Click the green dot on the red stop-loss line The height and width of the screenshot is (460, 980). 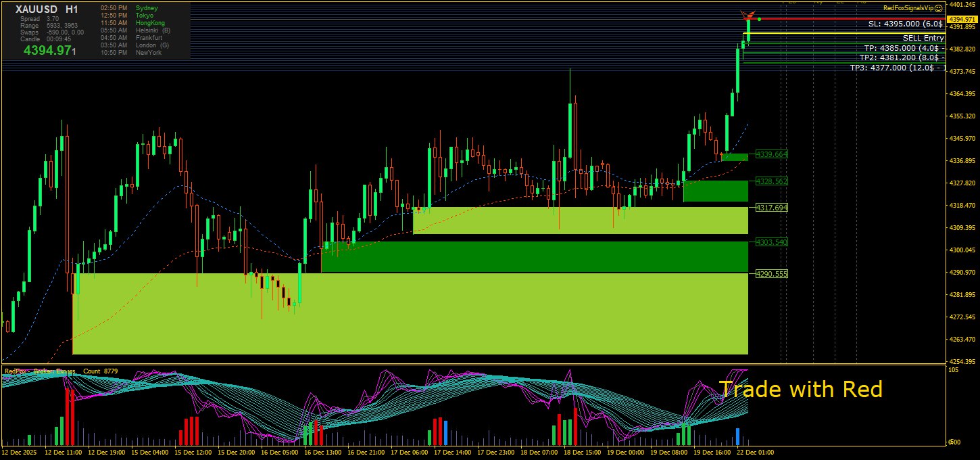point(759,19)
